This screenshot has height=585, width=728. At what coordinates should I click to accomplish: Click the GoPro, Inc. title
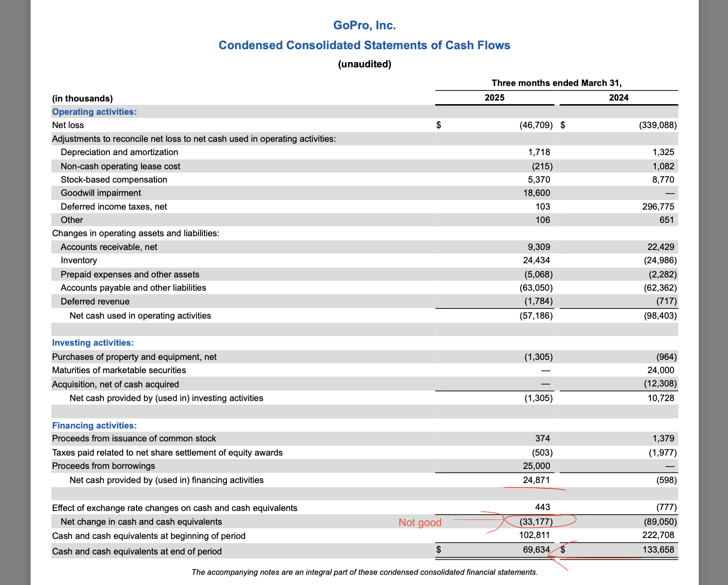pos(364,25)
